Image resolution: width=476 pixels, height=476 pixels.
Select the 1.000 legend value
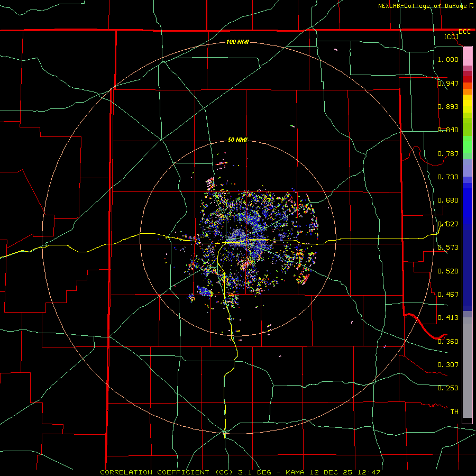click(x=448, y=59)
